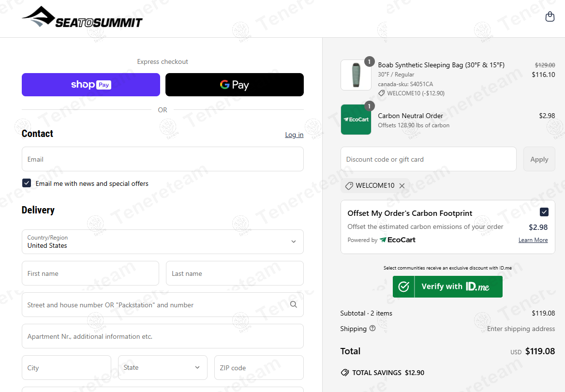This screenshot has height=392, width=565.
Task: Uncheck Email me with news and offers
Action: tap(27, 183)
